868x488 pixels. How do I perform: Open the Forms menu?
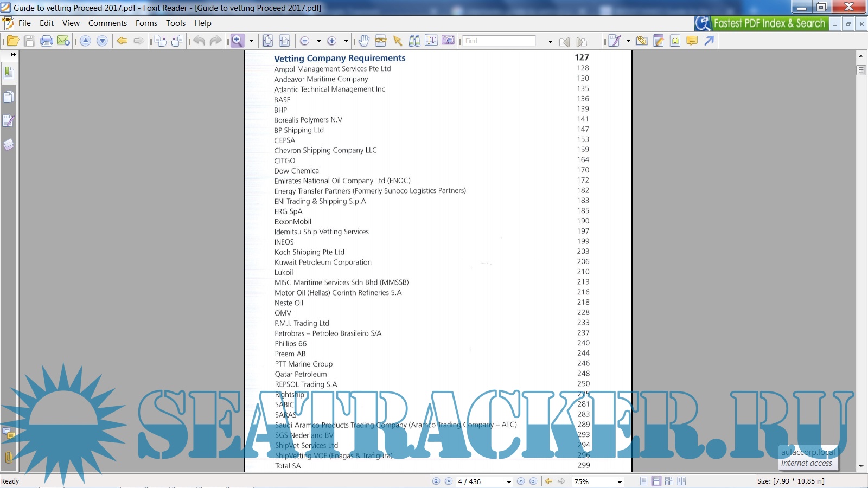146,23
